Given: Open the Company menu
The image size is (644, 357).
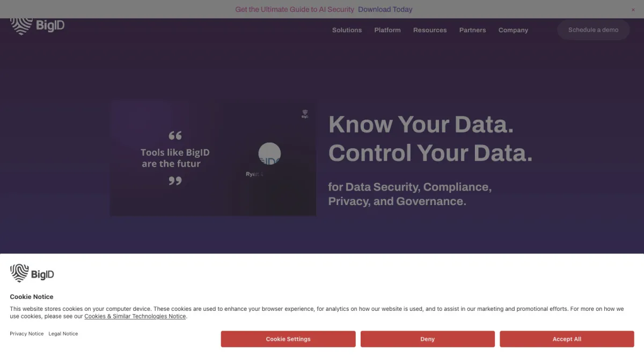Looking at the screenshot, I should 513,30.
